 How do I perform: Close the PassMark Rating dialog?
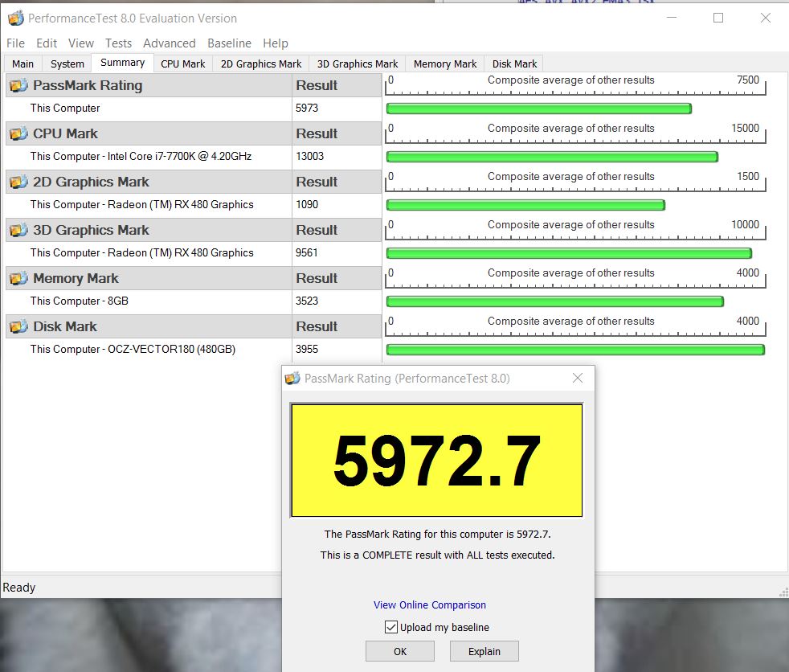click(577, 379)
